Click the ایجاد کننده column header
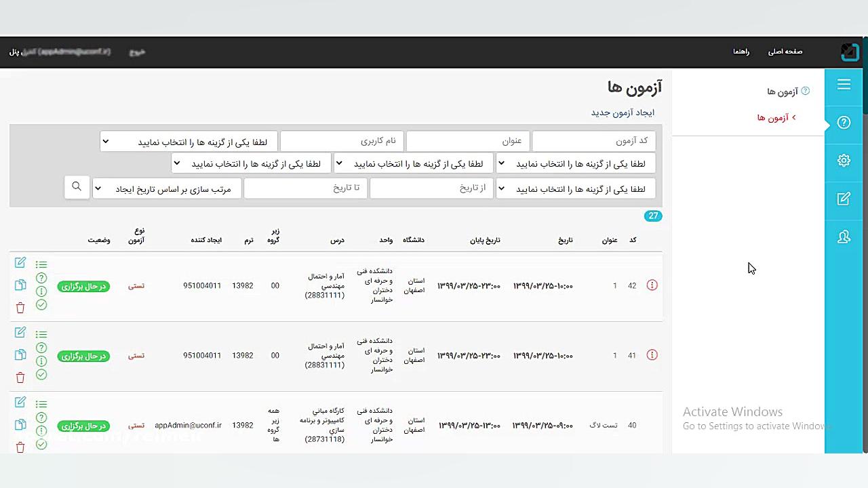Screen dimensions: 868x488 (x=206, y=240)
